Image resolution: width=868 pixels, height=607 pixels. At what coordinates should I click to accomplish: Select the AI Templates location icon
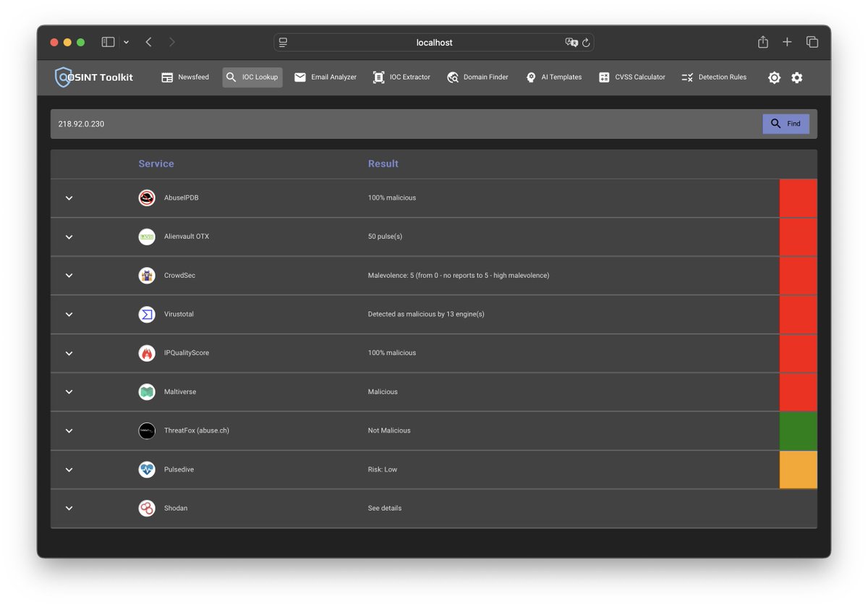click(x=531, y=77)
